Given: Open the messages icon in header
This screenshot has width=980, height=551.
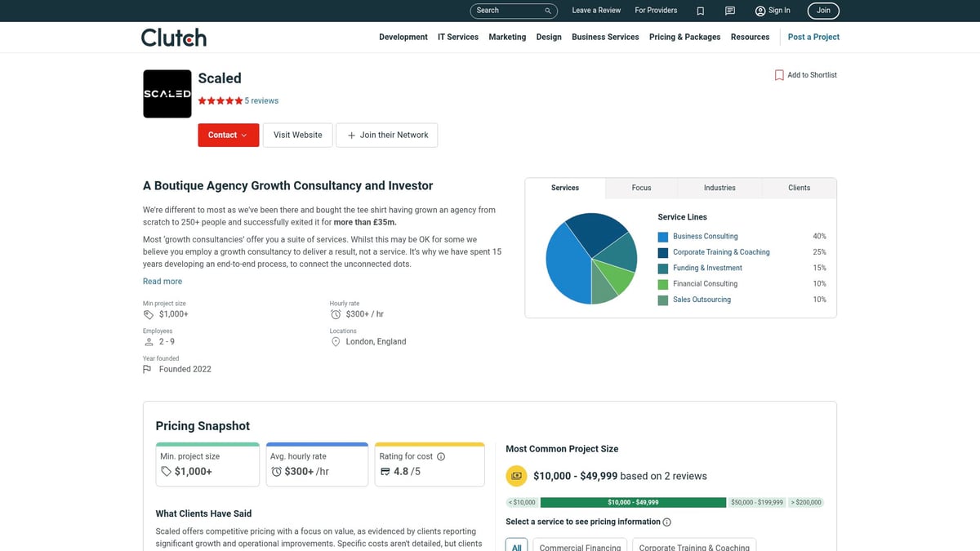Looking at the screenshot, I should tap(730, 11).
